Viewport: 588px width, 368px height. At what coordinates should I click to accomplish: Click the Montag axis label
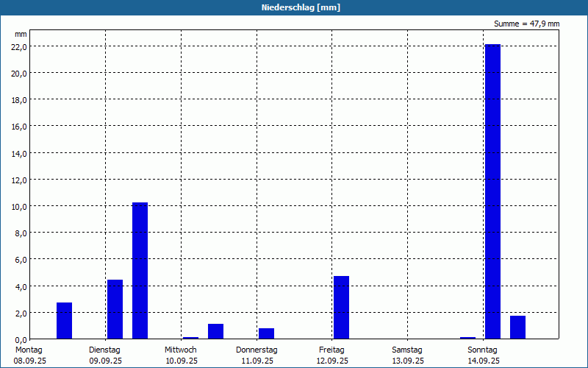pyautogui.click(x=29, y=350)
